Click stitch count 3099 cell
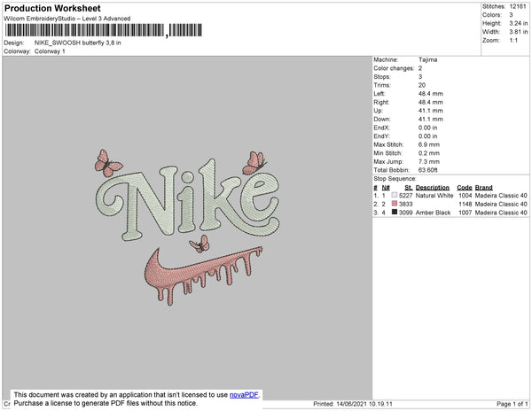This screenshot has width=532, height=411. point(406,213)
